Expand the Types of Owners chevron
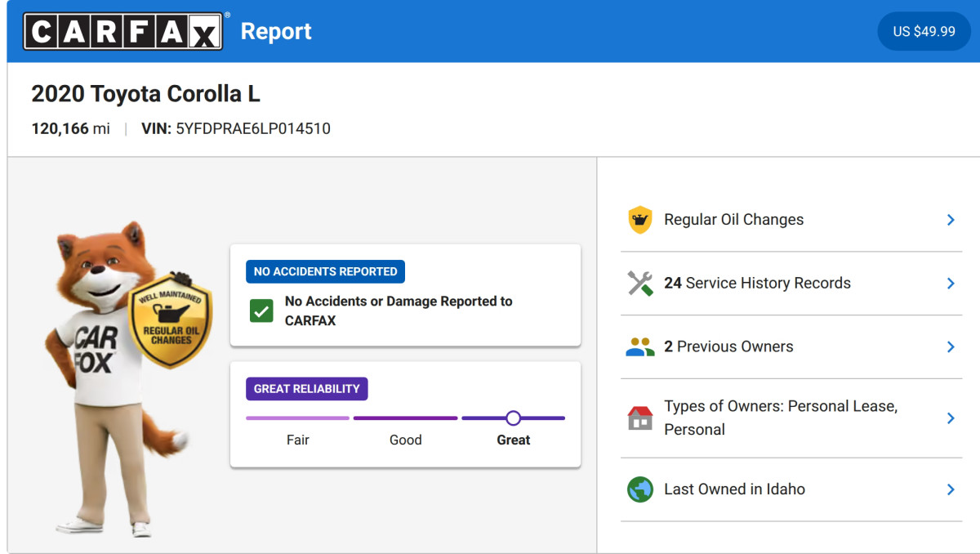 pos(951,418)
